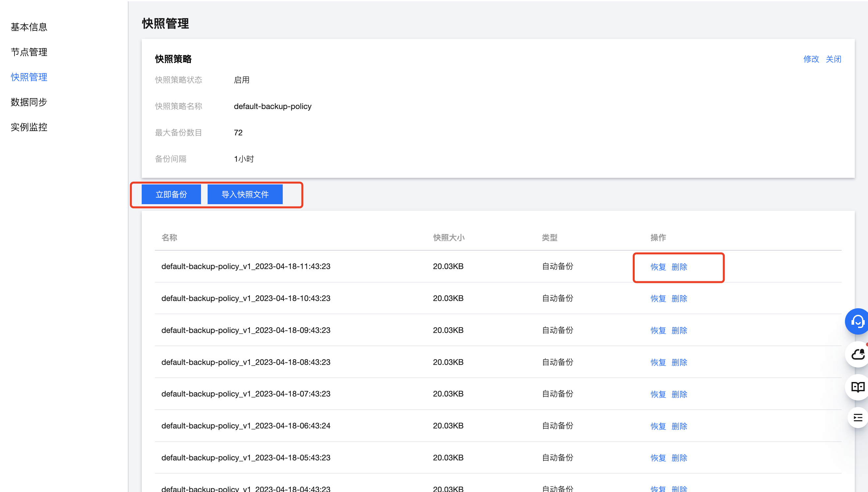868x492 pixels.
Task: Delete the 11:43:23 snapshot
Action: 679,267
